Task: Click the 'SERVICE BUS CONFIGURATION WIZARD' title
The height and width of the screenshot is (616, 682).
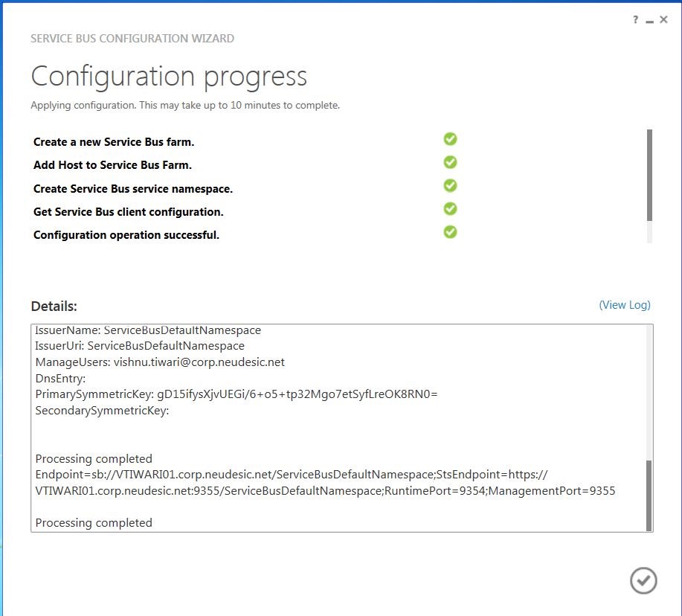Action: [x=132, y=38]
